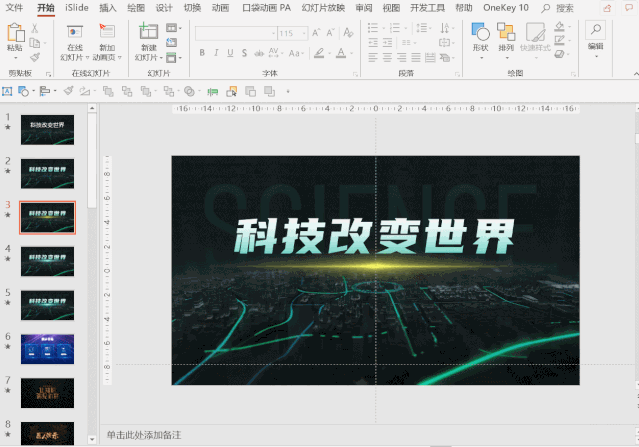639x447 pixels.
Task: Click the text box icon in quick access toolbar
Action: [7, 91]
